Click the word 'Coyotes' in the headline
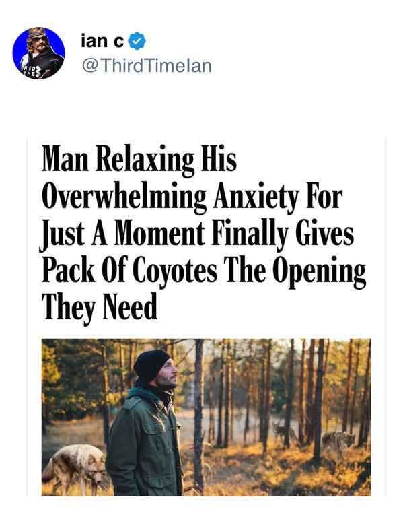This screenshot has height=532, width=403. pyautogui.click(x=174, y=271)
